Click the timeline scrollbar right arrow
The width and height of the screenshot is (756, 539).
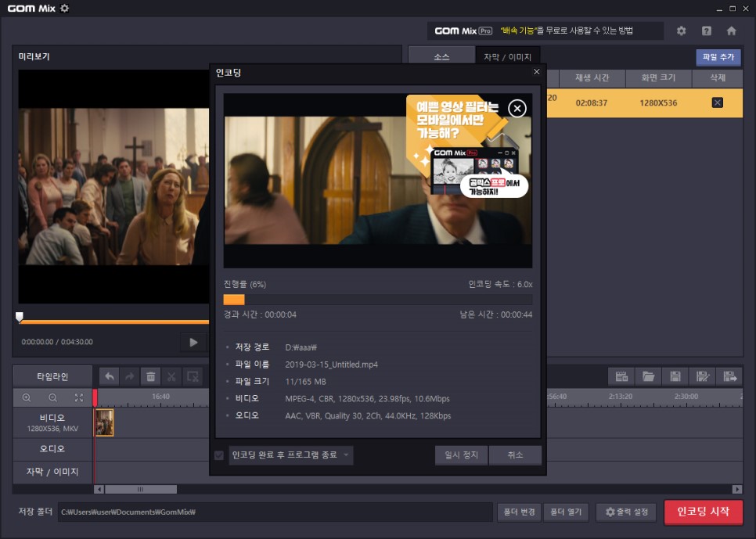coord(737,490)
